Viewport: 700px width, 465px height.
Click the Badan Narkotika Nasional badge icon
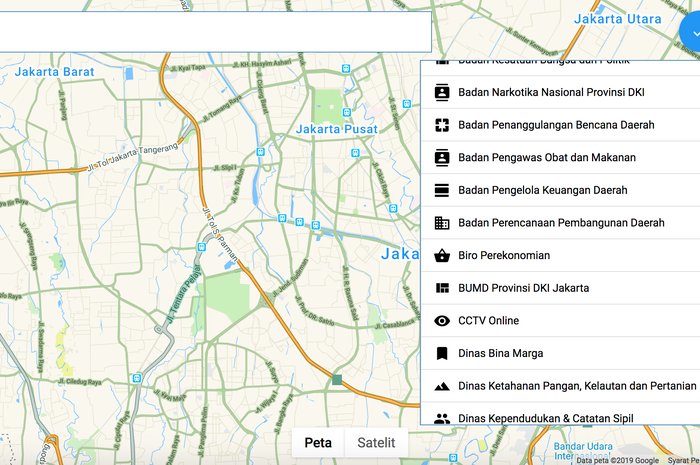[442, 92]
